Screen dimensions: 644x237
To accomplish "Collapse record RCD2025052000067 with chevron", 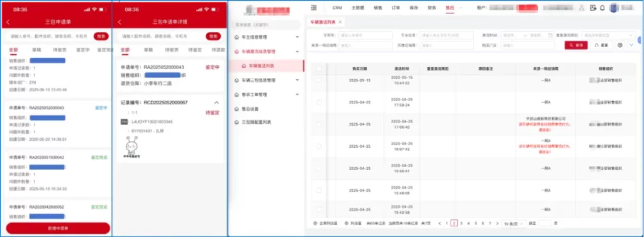I will 217,102.
